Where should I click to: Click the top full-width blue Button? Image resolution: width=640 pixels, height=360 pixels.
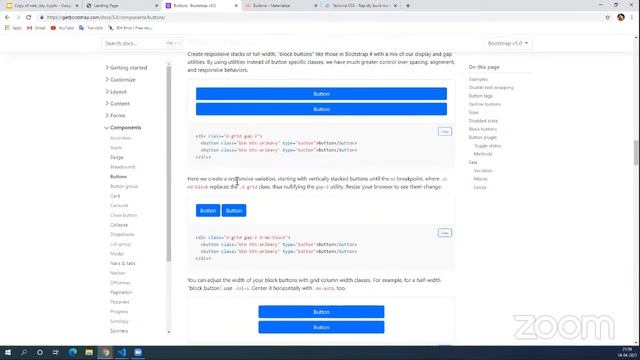point(321,94)
